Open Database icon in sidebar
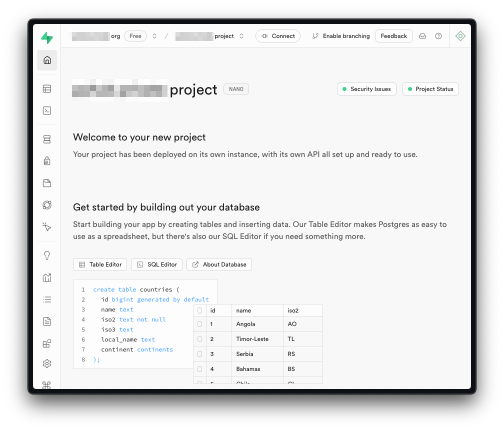The image size is (504, 431). (x=47, y=139)
